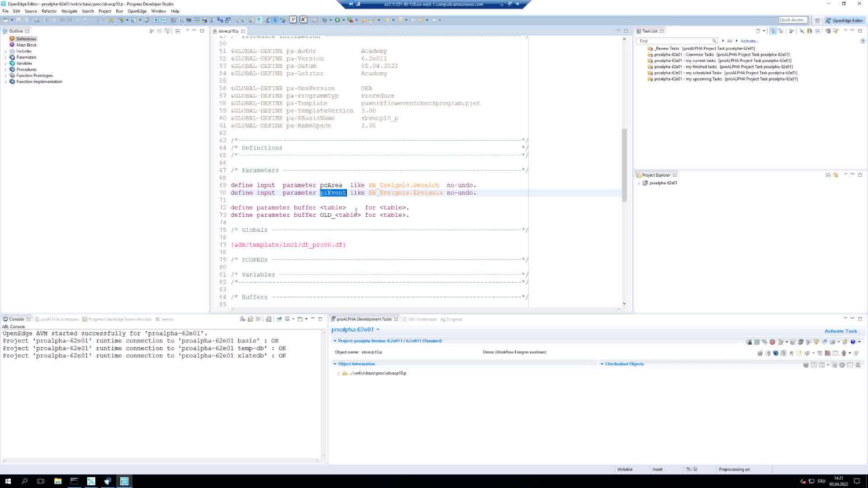The width and height of the screenshot is (868, 488).
Task: Toggle Focus on Workweek in Task List
Action: pyautogui.click(x=791, y=31)
